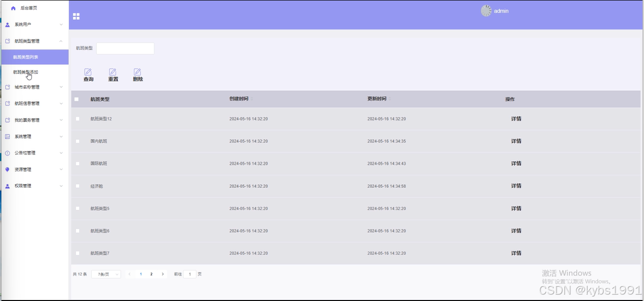
Task: Open 详情 for 国际航班
Action: (x=516, y=164)
